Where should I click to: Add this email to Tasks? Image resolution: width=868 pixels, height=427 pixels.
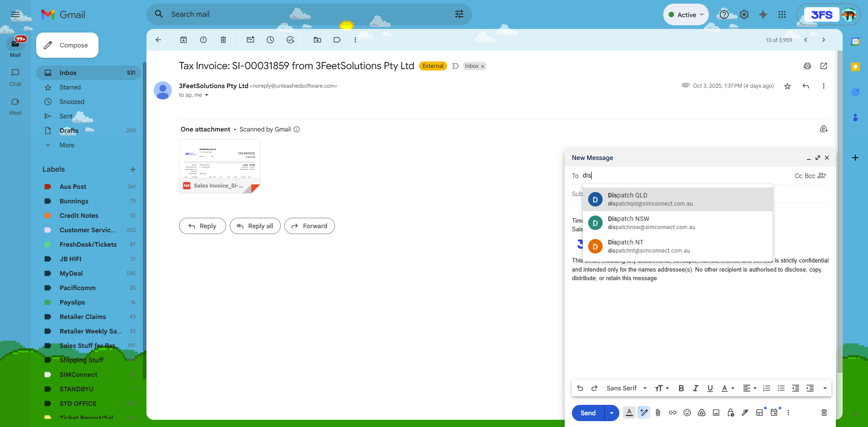[x=291, y=40]
